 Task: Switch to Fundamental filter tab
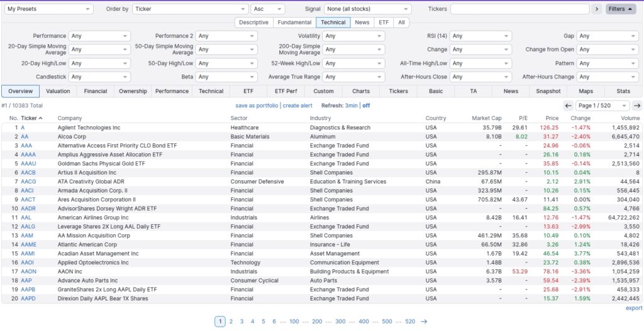(294, 23)
